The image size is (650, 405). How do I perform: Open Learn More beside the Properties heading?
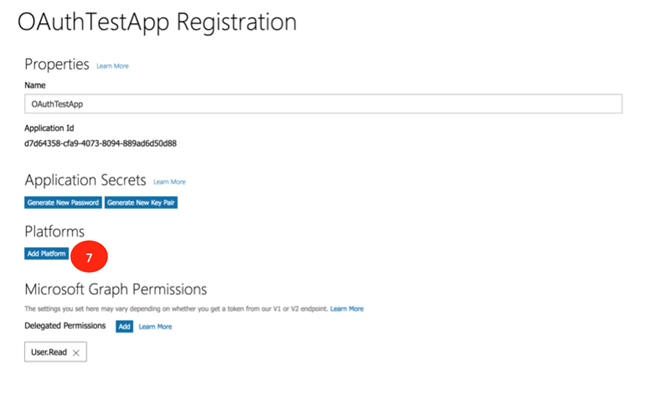pyautogui.click(x=112, y=66)
